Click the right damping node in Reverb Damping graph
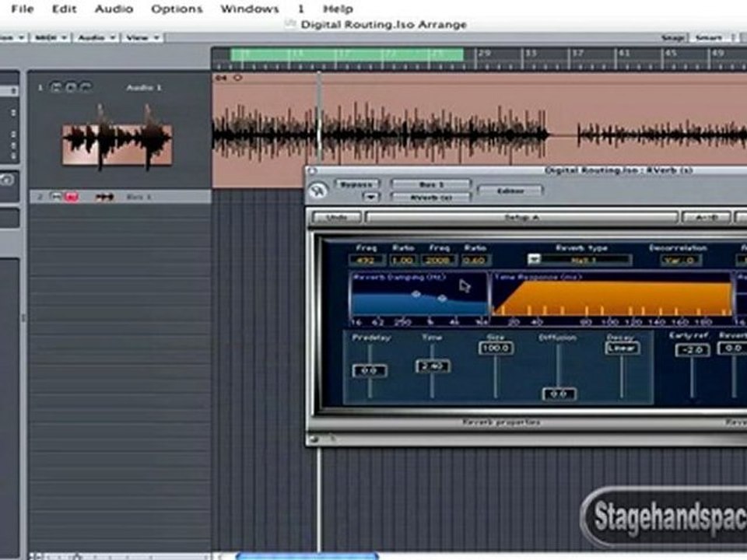Viewport: 747px width, 560px height. point(442,299)
